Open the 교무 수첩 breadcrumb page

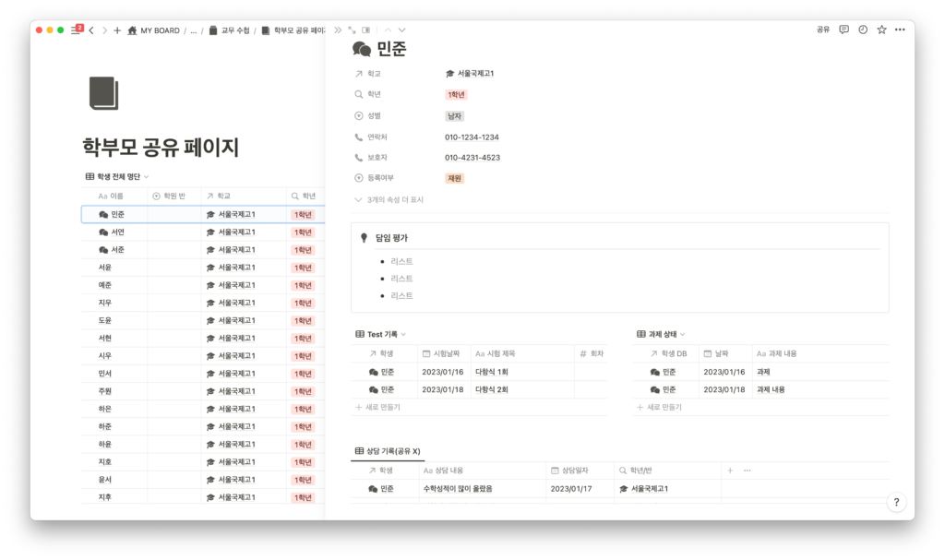(235, 30)
